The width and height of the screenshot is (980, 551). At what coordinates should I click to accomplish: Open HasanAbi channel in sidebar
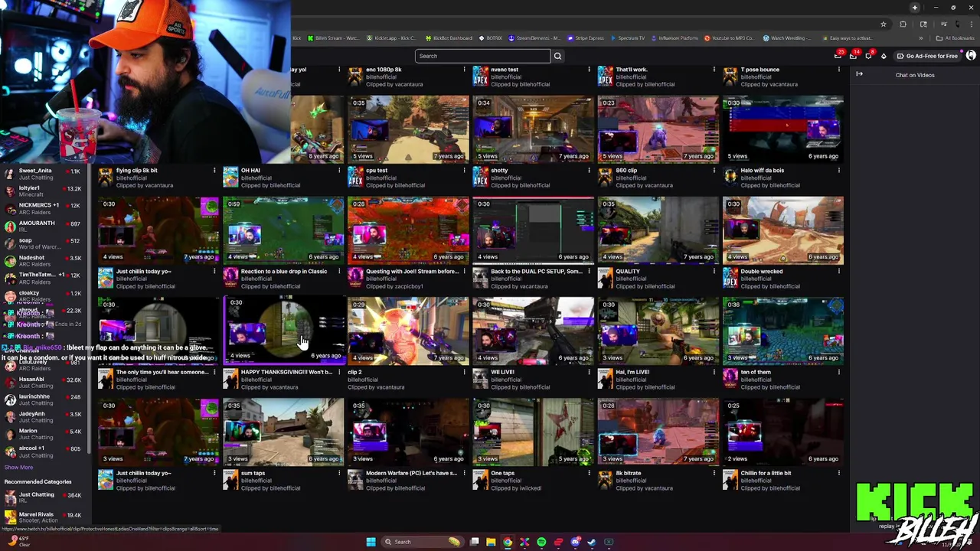pos(44,383)
